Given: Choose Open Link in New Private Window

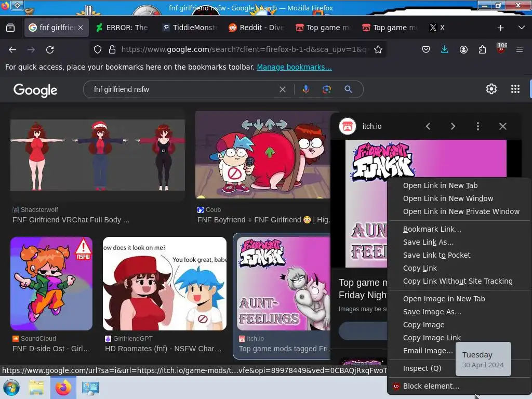Looking at the screenshot, I should tap(461, 211).
